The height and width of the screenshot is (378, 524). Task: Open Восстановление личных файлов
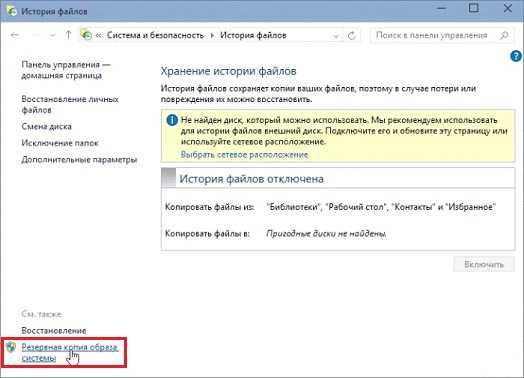(70, 104)
